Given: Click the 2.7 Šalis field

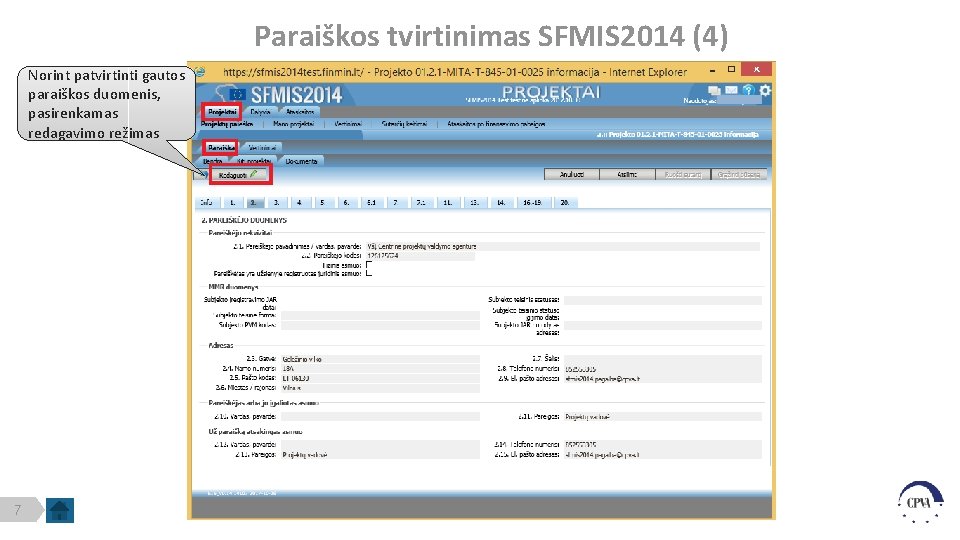Looking at the screenshot, I should [662, 359].
